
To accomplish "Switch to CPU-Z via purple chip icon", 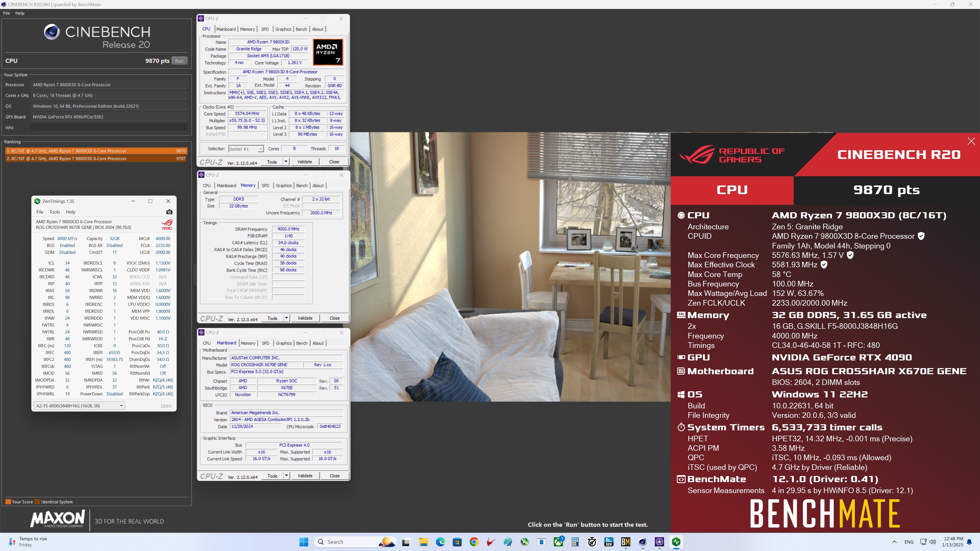I will 660,542.
